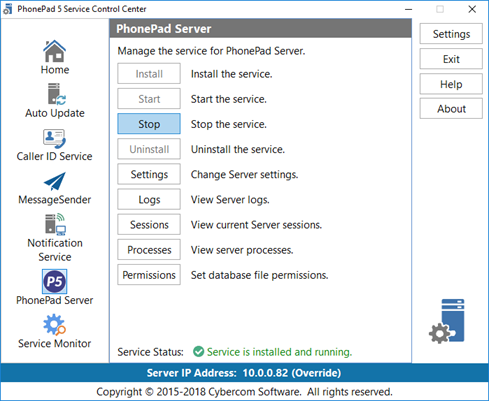Open the Service Monitor gear icon
This screenshot has height=401, width=489.
(x=54, y=324)
